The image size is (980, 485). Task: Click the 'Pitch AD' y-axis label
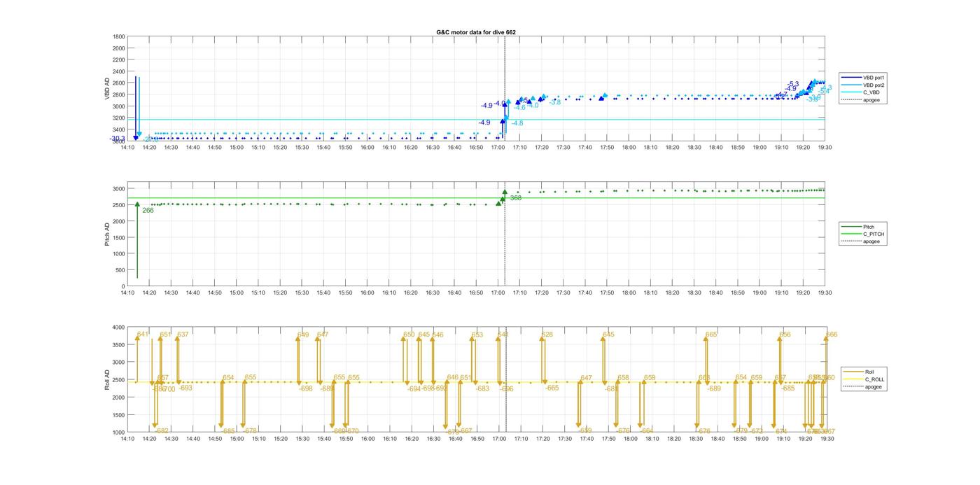tap(107, 234)
